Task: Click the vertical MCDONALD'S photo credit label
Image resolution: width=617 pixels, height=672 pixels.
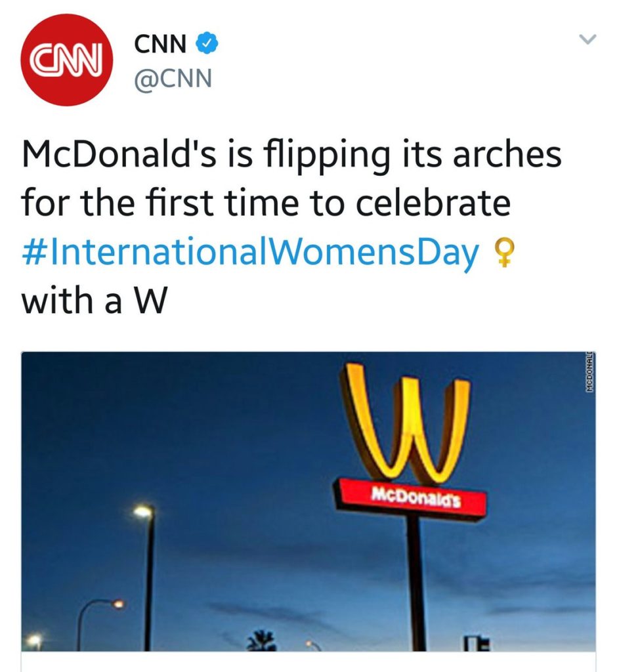Action: point(590,371)
